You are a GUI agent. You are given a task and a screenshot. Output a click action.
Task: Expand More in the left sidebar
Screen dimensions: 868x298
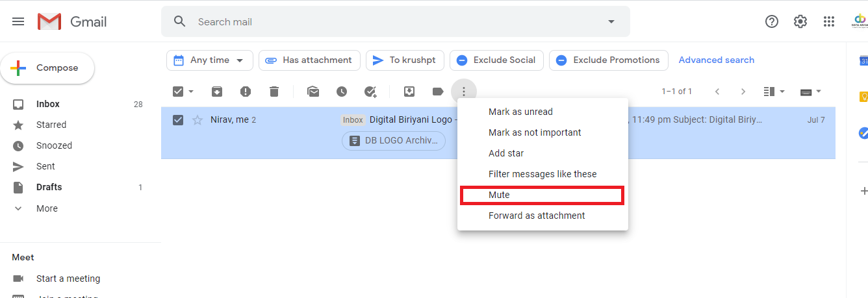(x=47, y=208)
